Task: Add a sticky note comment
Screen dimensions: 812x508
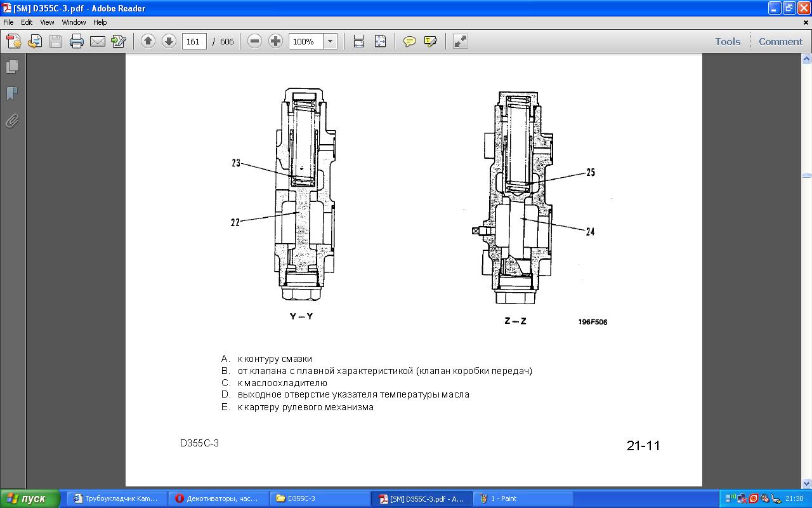Action: (410, 41)
